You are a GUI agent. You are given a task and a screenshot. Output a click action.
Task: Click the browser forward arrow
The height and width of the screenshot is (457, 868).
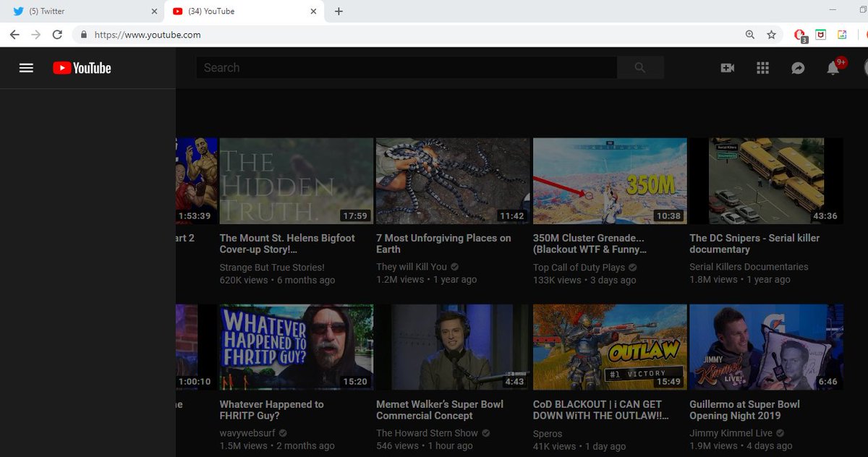pos(35,34)
